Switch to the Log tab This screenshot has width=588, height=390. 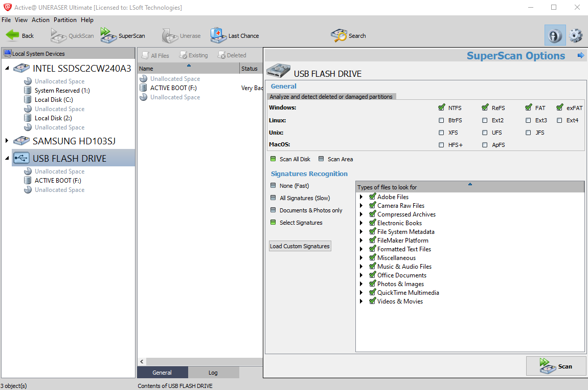[213, 373]
